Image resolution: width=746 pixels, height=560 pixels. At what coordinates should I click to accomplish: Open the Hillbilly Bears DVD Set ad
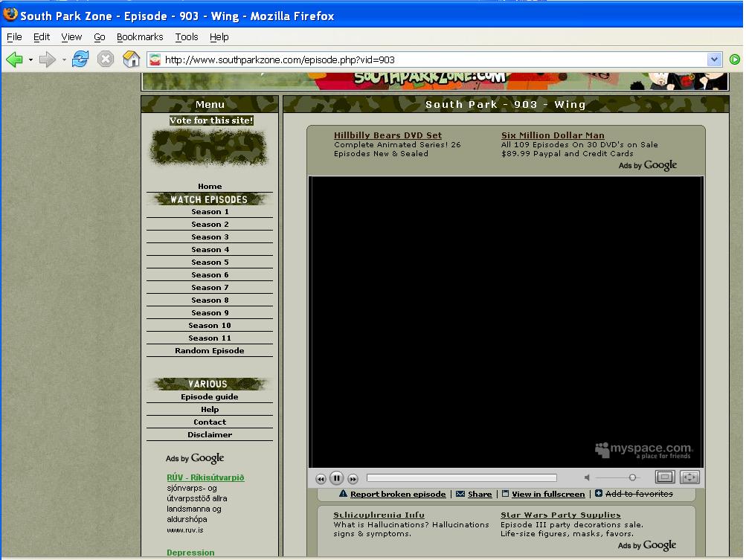tap(388, 135)
